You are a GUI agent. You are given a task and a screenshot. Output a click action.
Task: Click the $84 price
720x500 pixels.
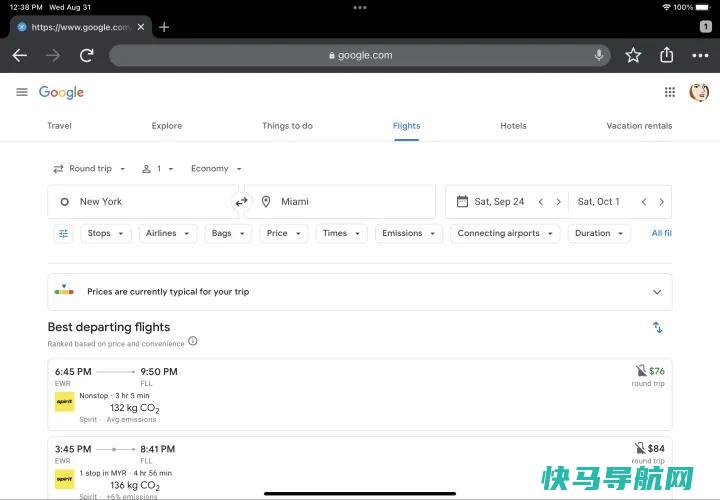coord(656,448)
